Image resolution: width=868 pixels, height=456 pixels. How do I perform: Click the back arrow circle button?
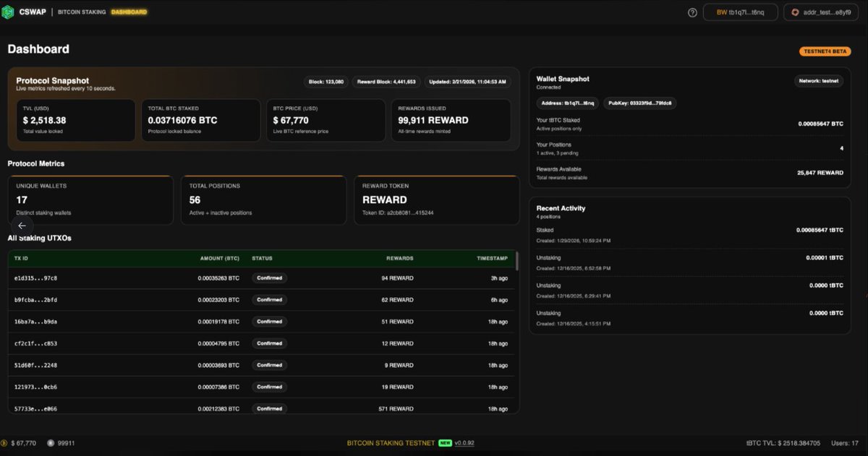coord(22,225)
